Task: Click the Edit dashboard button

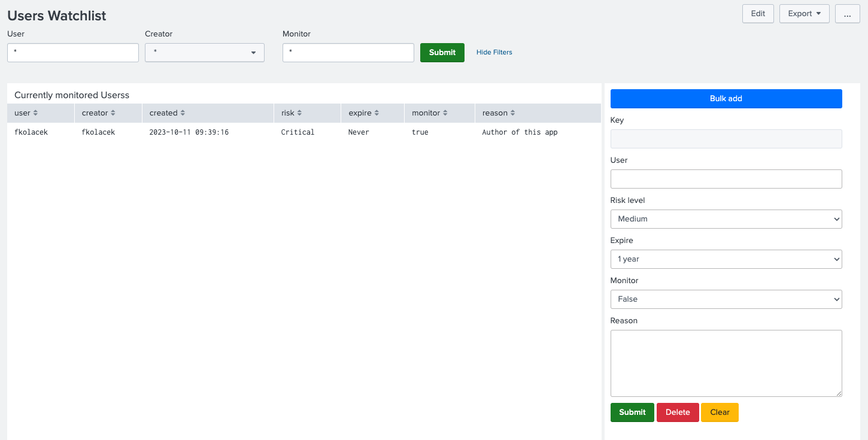Action: [758, 14]
